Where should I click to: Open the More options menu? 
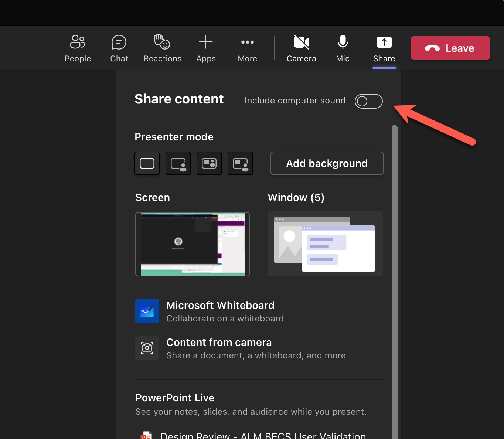247,48
